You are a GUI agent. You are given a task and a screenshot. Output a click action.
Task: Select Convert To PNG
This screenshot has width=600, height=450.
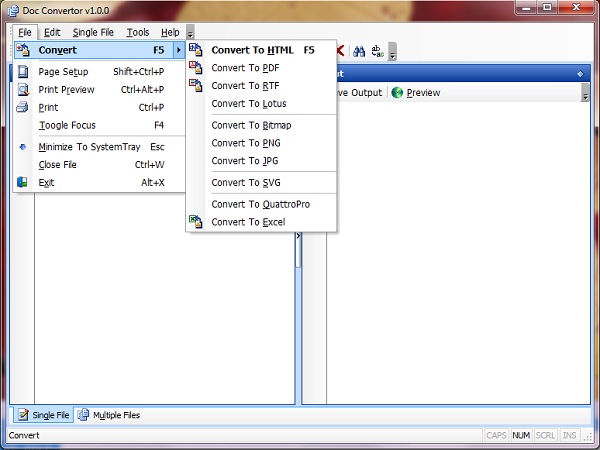click(x=261, y=143)
